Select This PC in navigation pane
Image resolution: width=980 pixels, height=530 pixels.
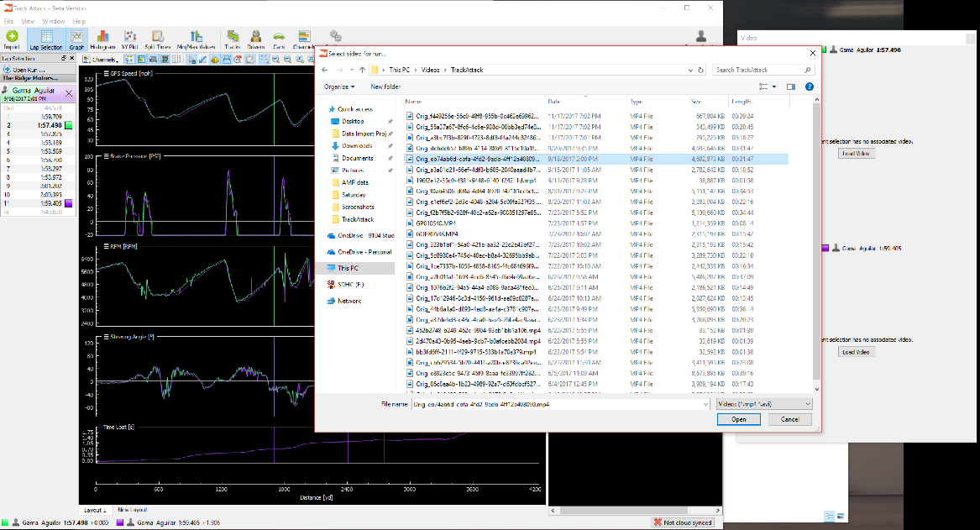[348, 268]
